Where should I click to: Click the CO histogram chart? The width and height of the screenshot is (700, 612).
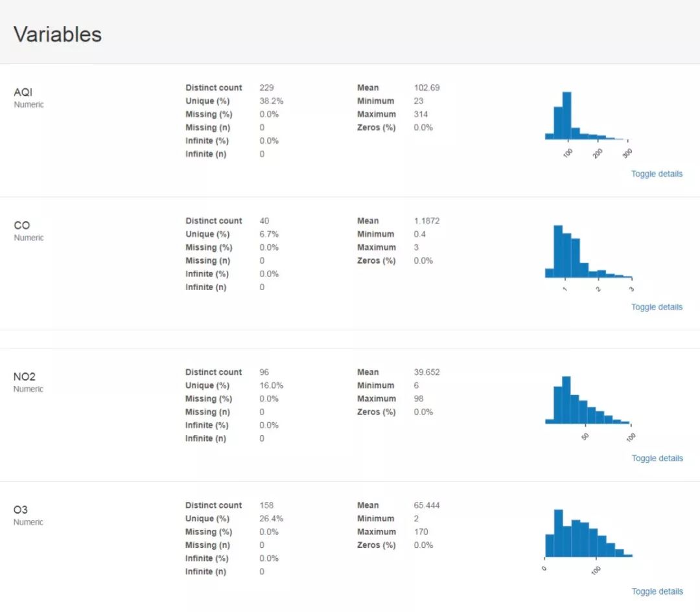[x=588, y=253]
